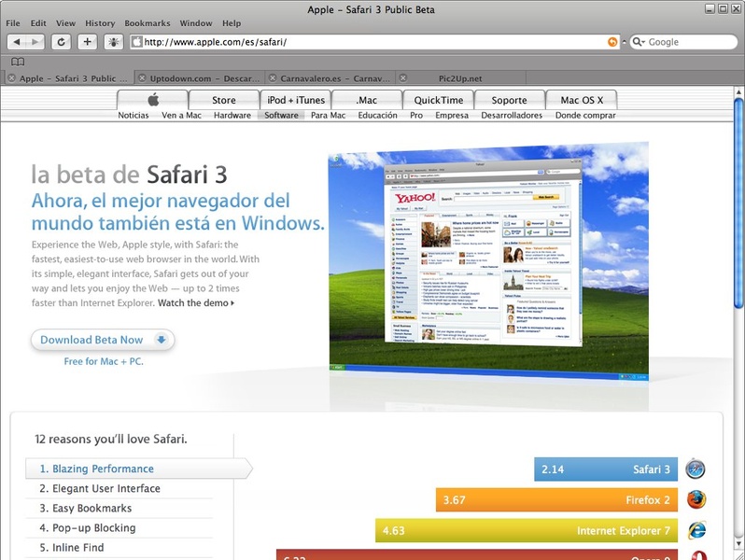The width and height of the screenshot is (745, 560).
Task: Open the search magnifier dropdown
Action: point(640,42)
